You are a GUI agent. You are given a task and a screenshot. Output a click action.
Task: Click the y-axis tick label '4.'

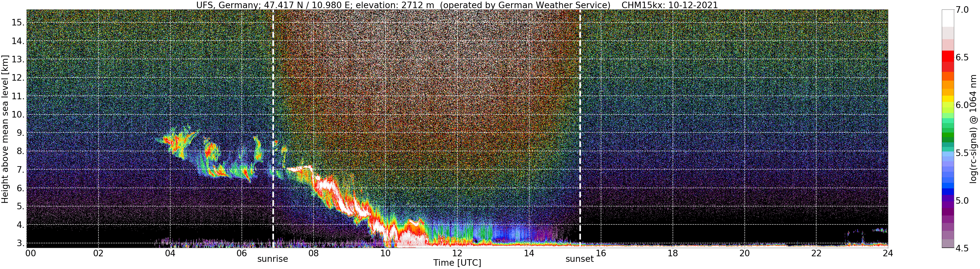tap(21, 225)
